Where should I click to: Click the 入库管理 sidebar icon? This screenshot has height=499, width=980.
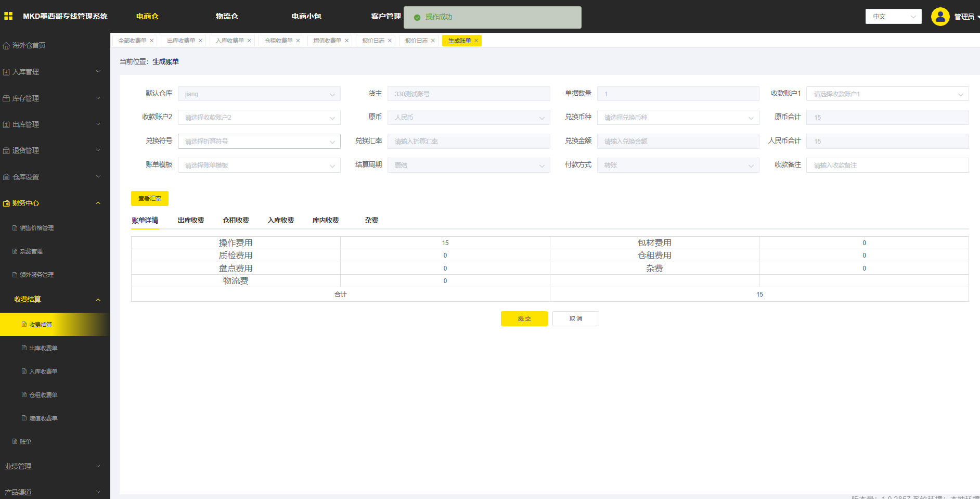pyautogui.click(x=6, y=72)
